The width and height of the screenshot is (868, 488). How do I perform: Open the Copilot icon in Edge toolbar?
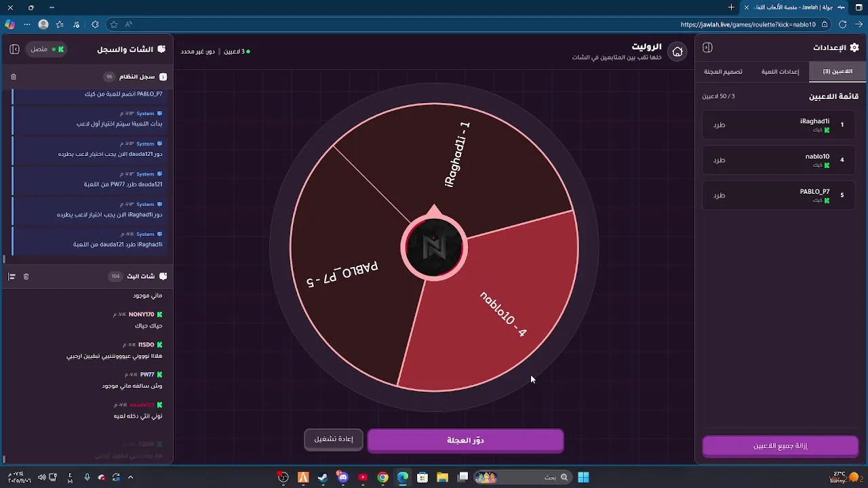pyautogui.click(x=9, y=24)
